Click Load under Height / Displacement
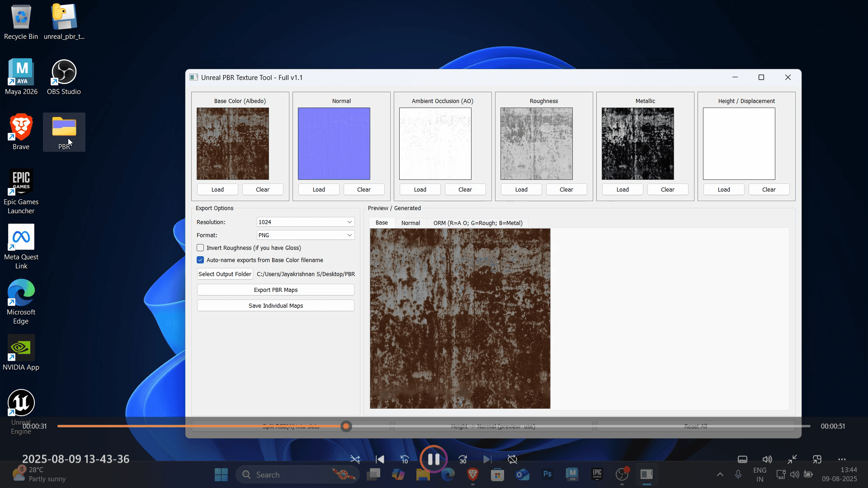 click(x=723, y=190)
